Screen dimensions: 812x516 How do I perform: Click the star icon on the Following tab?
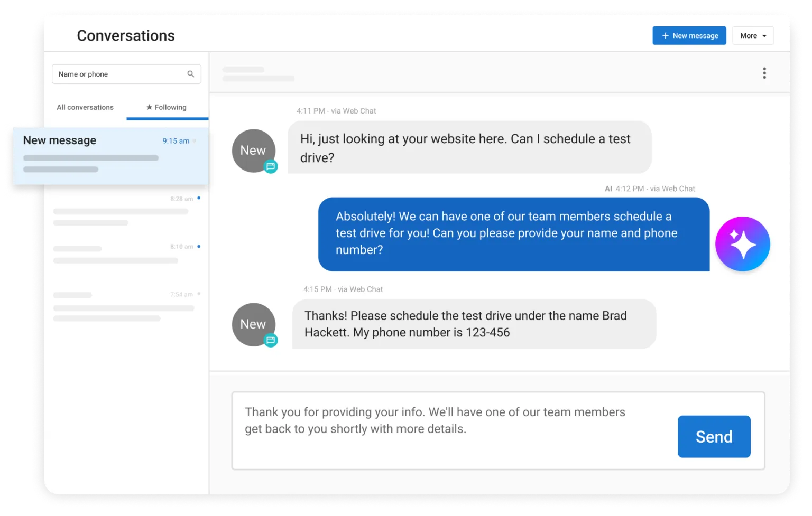(149, 107)
